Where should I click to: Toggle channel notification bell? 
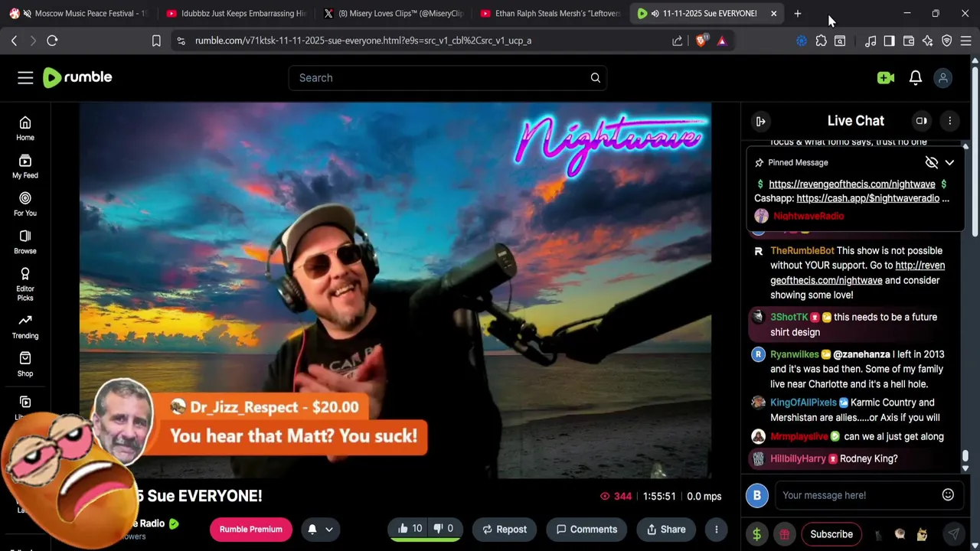(x=312, y=529)
